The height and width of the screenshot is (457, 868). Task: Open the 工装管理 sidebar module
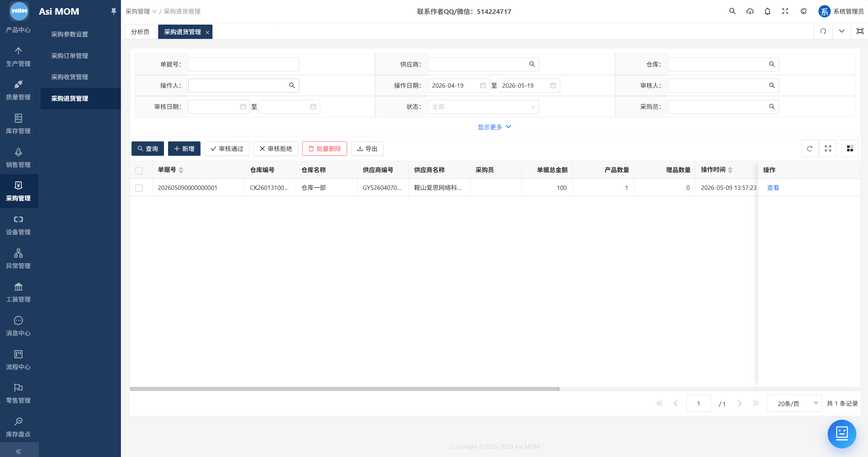pyautogui.click(x=19, y=292)
